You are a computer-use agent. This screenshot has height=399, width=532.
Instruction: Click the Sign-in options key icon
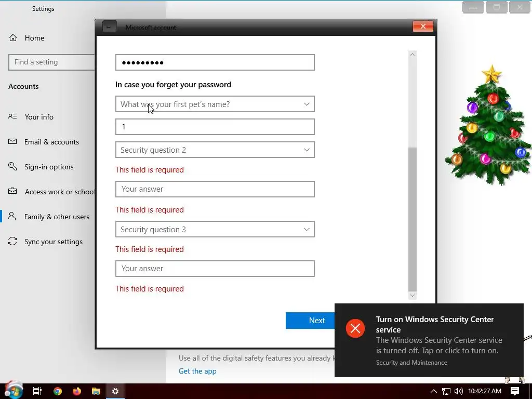pyautogui.click(x=12, y=166)
